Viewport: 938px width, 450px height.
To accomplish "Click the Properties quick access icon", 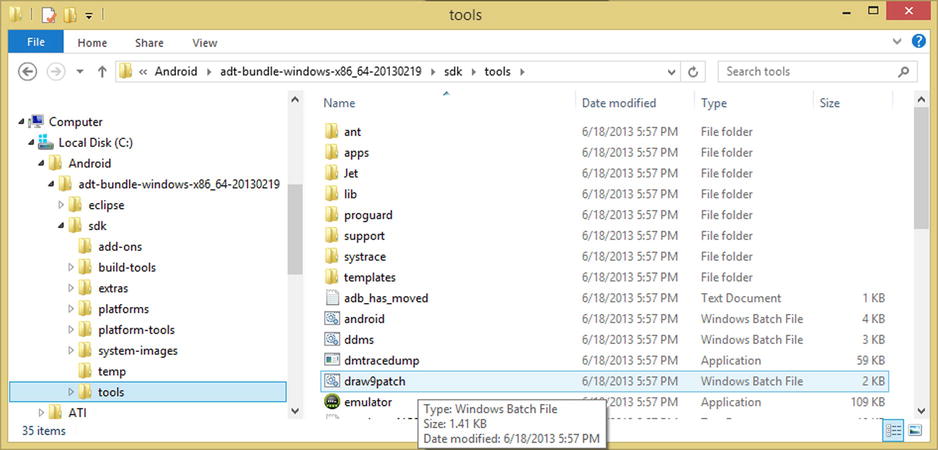I will [48, 15].
